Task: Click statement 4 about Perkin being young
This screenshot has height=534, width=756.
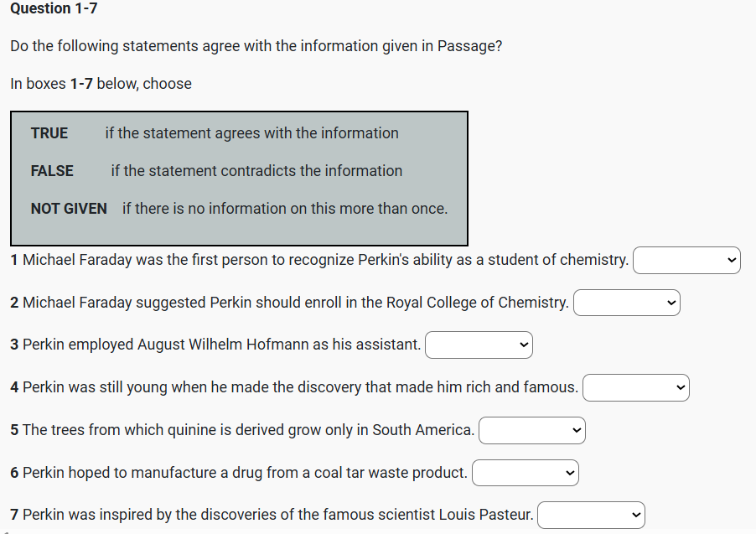Action: click(294, 387)
